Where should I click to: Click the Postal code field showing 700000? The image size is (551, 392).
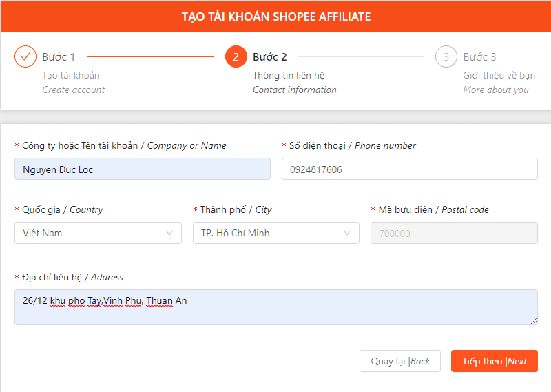(454, 233)
